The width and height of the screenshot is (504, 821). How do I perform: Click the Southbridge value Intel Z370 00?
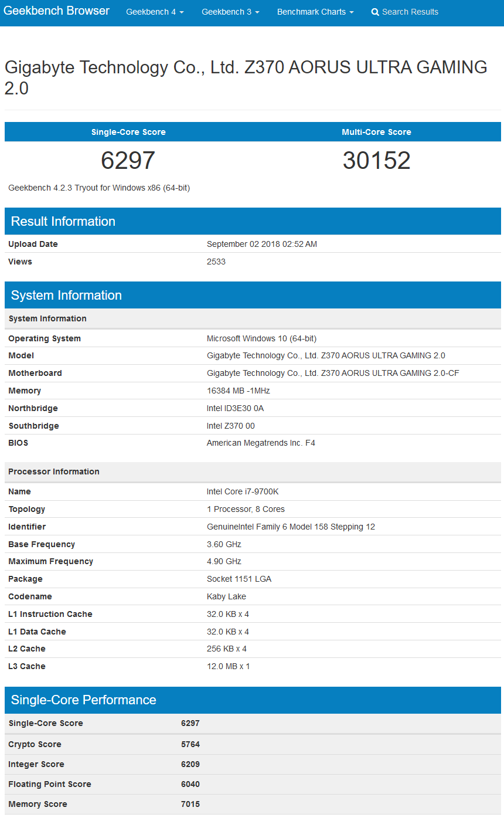231,426
